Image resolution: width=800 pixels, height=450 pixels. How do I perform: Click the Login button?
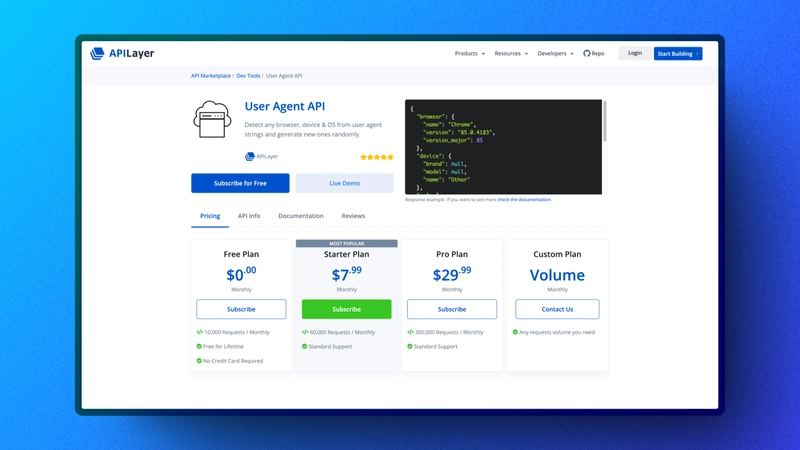pos(635,53)
